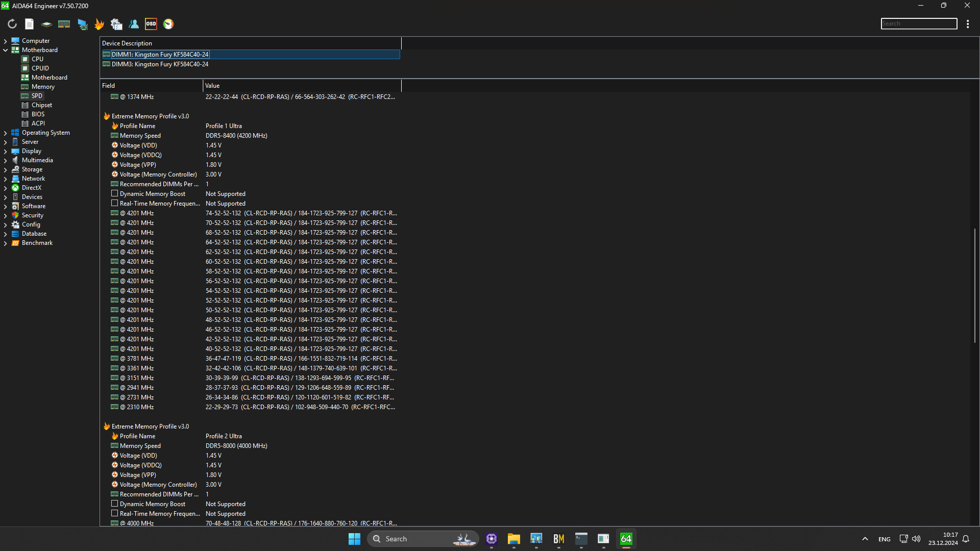Screen dimensions: 980x551
Task: Open the CPU chip toolbar icon
Action: click(46, 24)
